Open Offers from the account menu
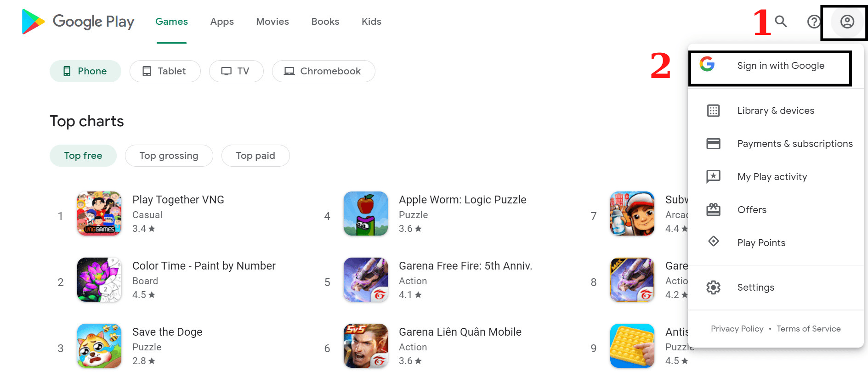Image resolution: width=868 pixels, height=388 pixels. click(752, 209)
